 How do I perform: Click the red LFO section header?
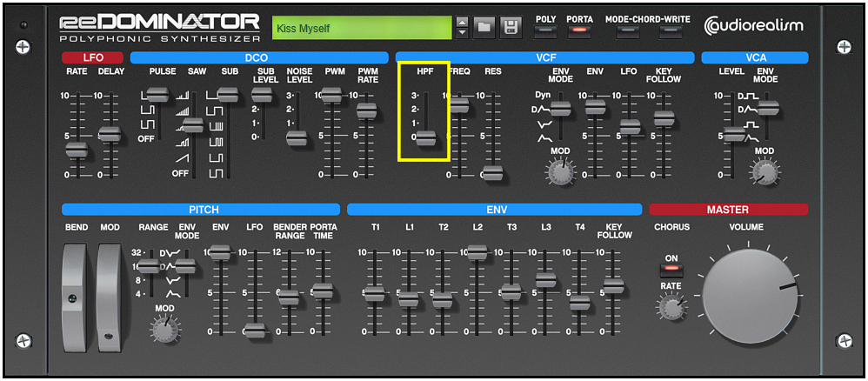[x=92, y=57]
